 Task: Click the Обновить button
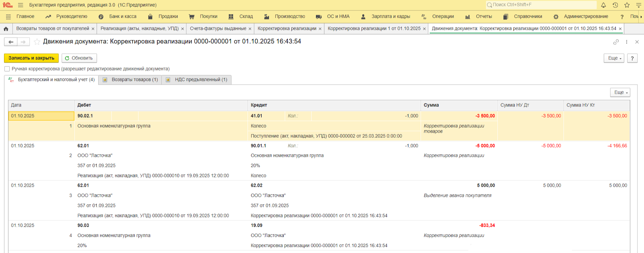[79, 58]
